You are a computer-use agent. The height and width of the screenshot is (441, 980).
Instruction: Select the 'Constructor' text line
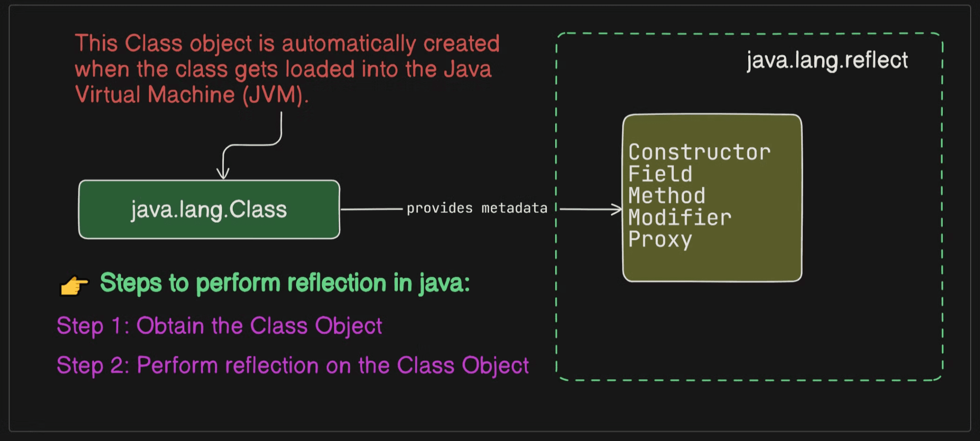click(699, 152)
